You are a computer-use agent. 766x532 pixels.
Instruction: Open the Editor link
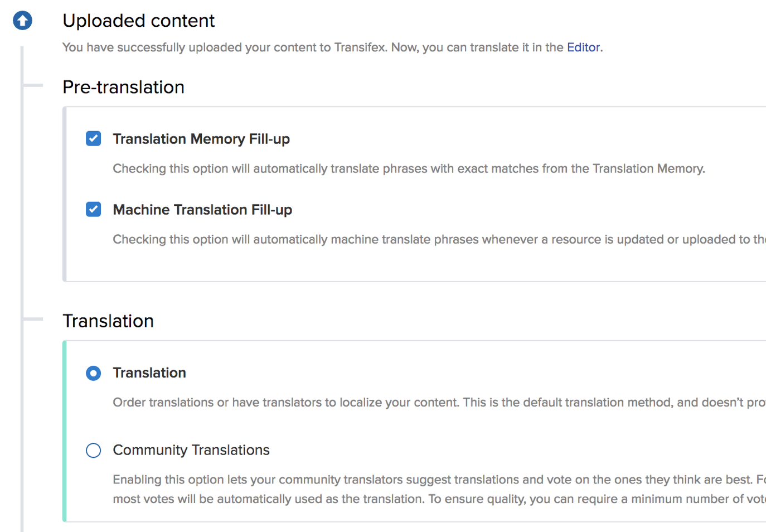point(583,47)
